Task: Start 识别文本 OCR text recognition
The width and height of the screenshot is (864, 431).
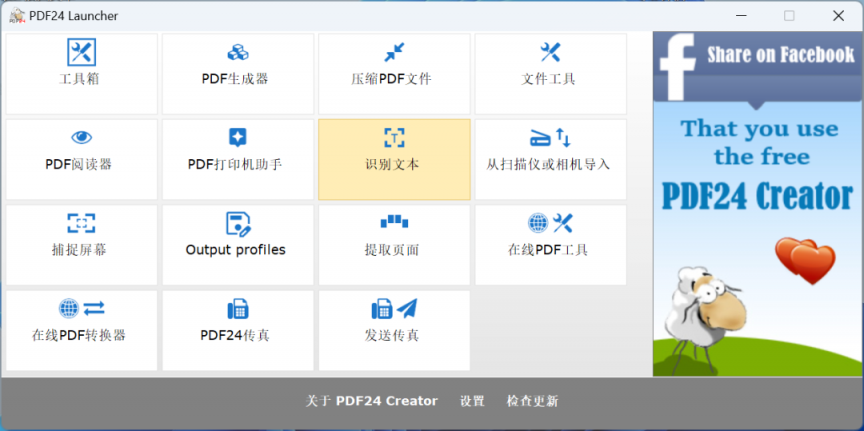Action: [394, 159]
